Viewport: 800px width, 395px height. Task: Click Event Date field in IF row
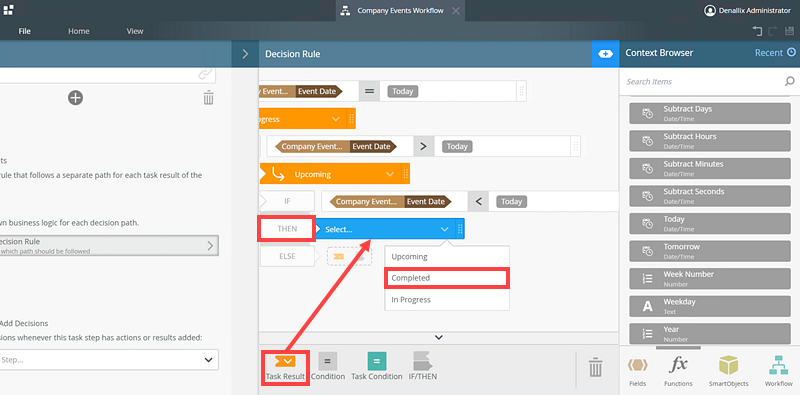click(x=426, y=202)
